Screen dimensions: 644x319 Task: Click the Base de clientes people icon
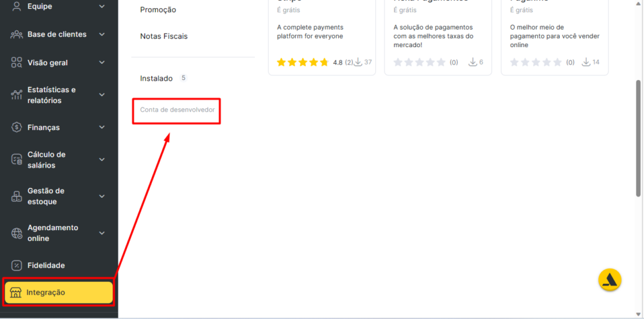pos(17,34)
